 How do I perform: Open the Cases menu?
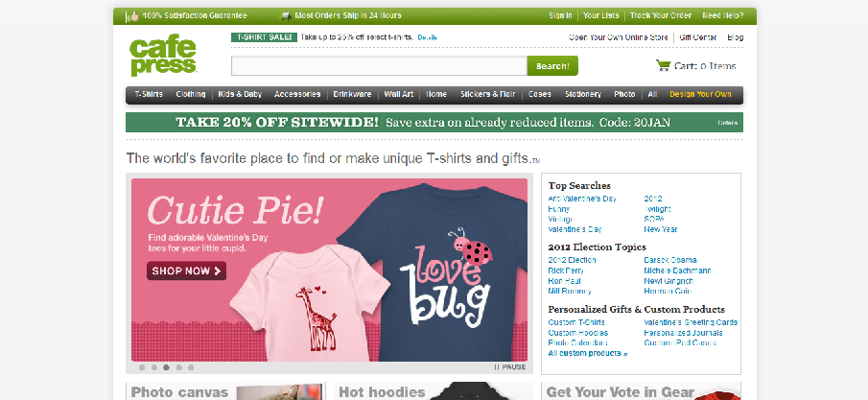tap(540, 94)
